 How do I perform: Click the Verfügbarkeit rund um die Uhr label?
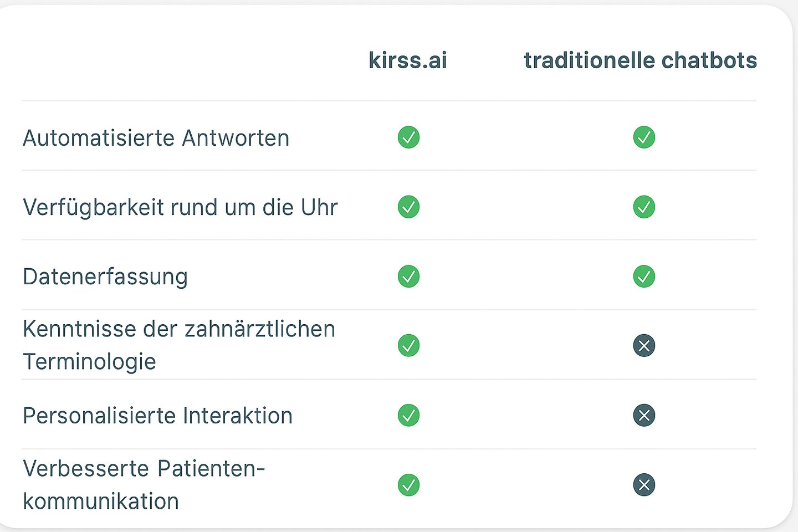pos(180,207)
